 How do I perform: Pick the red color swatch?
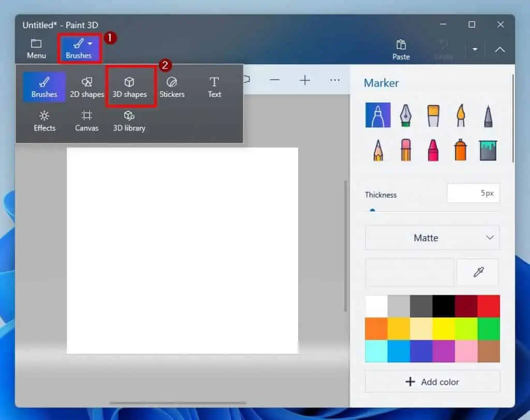489,306
